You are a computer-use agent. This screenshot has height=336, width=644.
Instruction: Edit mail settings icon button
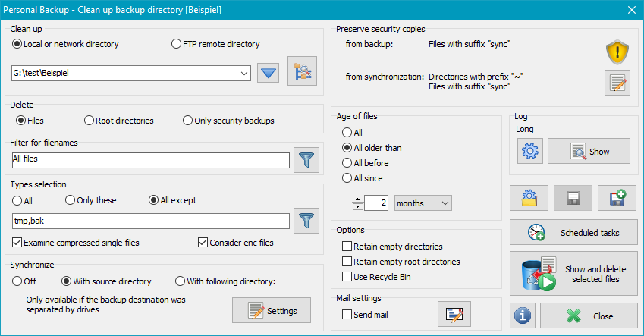click(454, 314)
